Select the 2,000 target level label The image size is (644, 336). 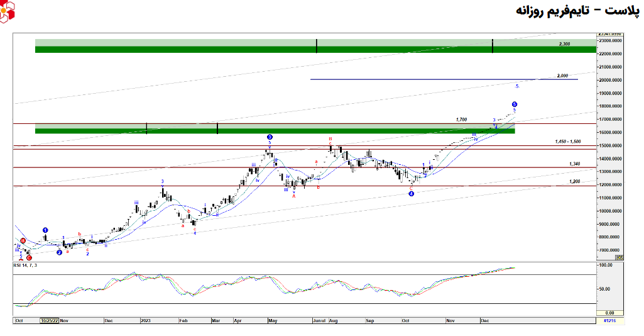[562, 76]
